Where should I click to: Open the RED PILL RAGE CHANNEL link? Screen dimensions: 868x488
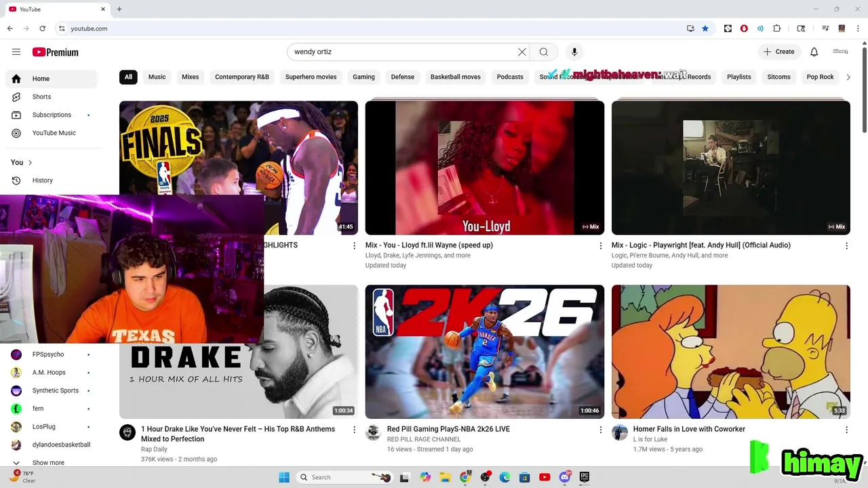424,439
